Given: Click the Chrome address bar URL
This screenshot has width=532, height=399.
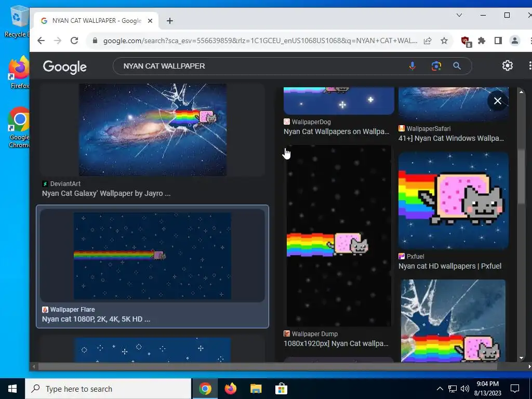Looking at the screenshot, I should (x=260, y=41).
